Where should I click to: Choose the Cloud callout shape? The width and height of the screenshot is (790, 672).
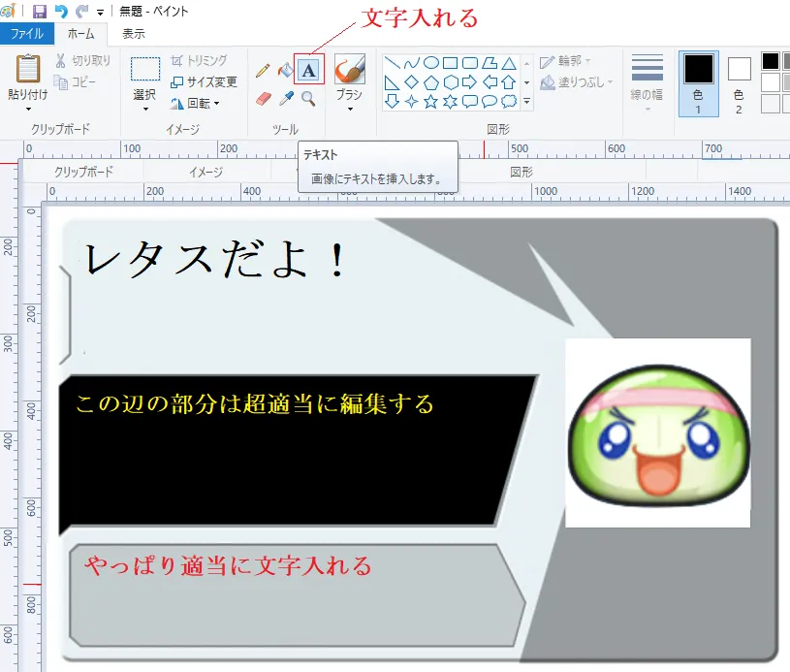pyautogui.click(x=509, y=101)
